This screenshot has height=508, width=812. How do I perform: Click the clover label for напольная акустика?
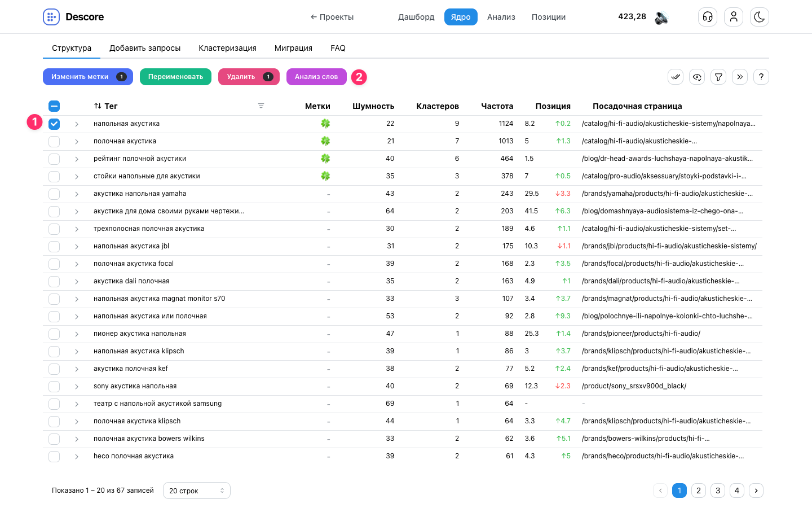tap(325, 124)
